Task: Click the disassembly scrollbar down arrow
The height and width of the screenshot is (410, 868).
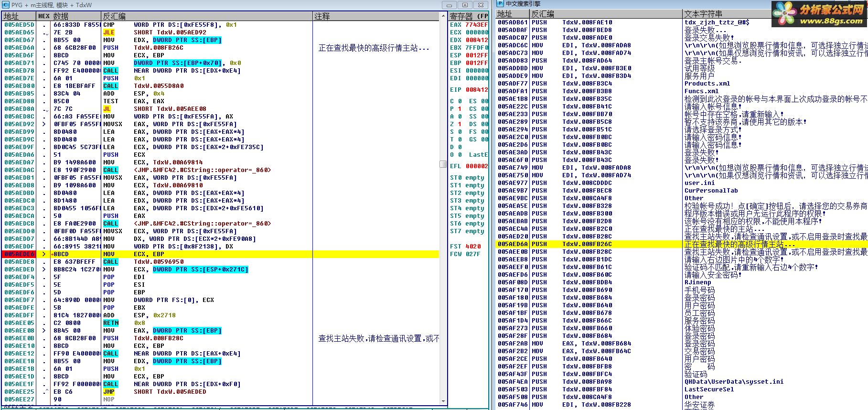Action: click(443, 401)
